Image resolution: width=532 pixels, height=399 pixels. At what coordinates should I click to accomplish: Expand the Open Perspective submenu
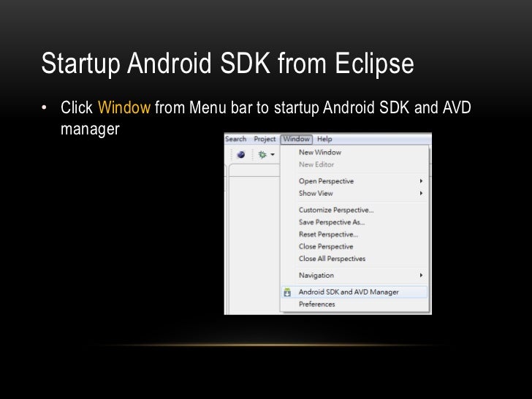354,181
